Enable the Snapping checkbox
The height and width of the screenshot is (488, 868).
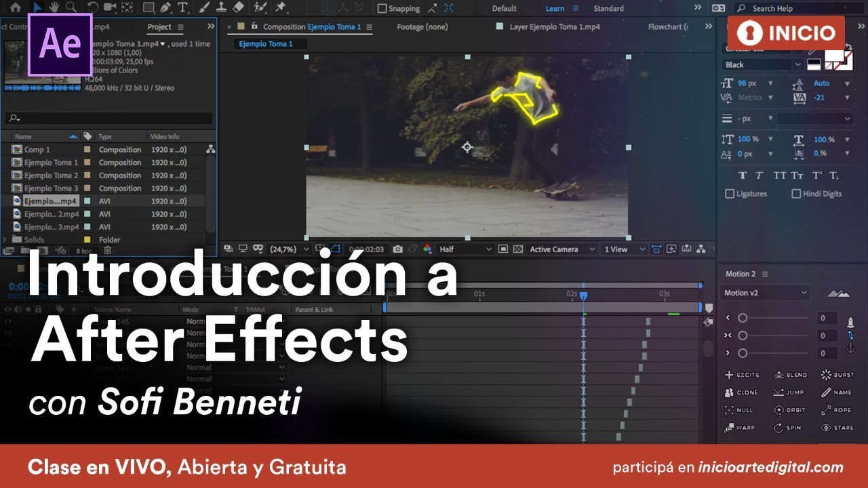point(382,8)
